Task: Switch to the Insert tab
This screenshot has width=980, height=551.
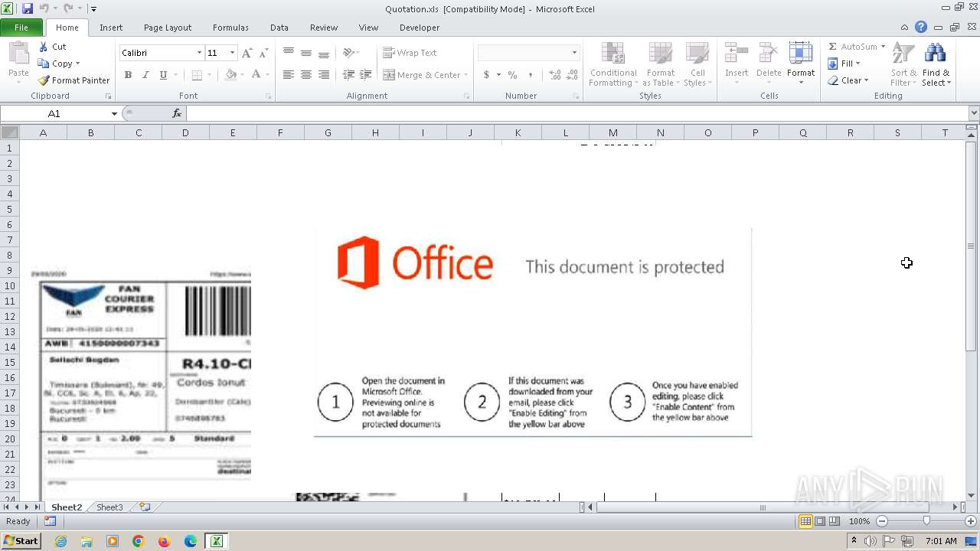Action: pyautogui.click(x=111, y=28)
